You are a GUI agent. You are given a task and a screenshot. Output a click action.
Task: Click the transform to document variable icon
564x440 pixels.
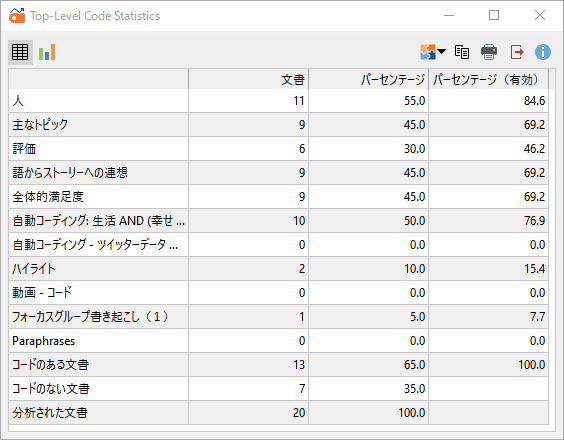[x=428, y=52]
